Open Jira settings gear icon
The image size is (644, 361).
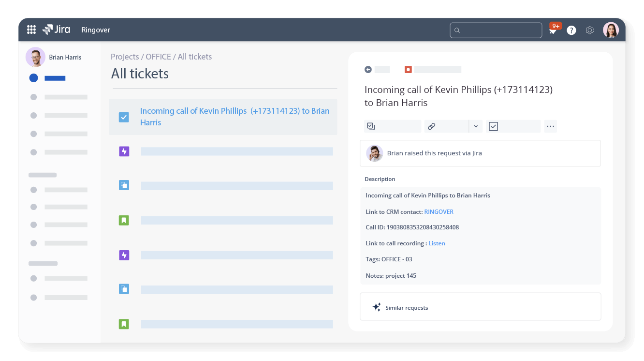point(589,30)
